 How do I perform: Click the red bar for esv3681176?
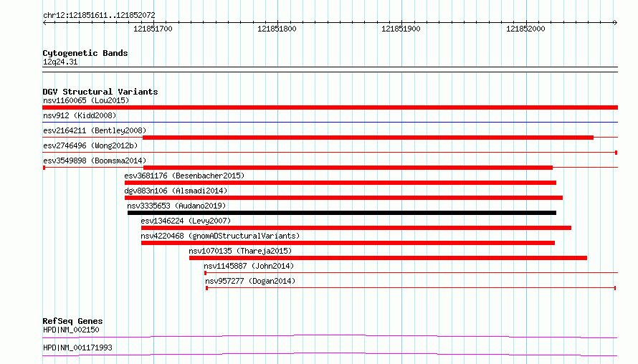(341, 183)
